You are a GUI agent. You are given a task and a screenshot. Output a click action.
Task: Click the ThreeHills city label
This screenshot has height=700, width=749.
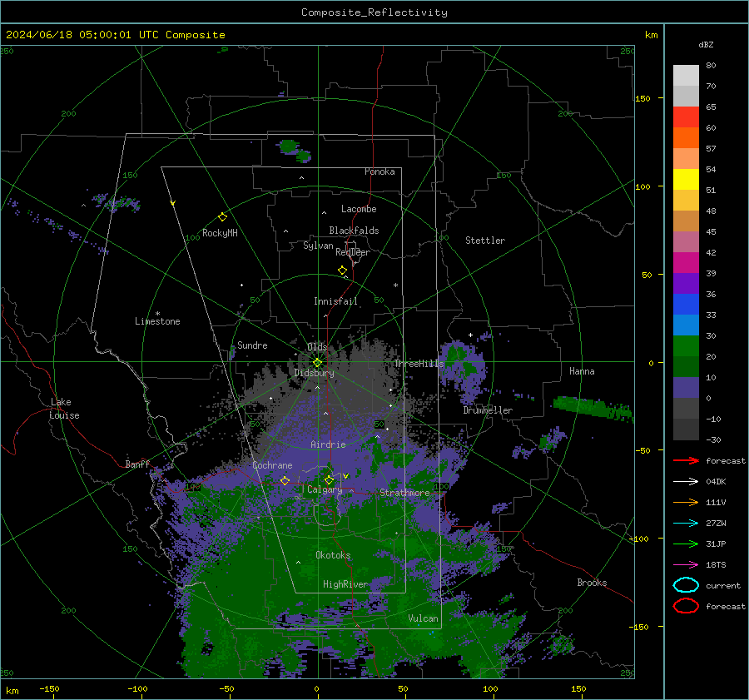click(x=419, y=364)
